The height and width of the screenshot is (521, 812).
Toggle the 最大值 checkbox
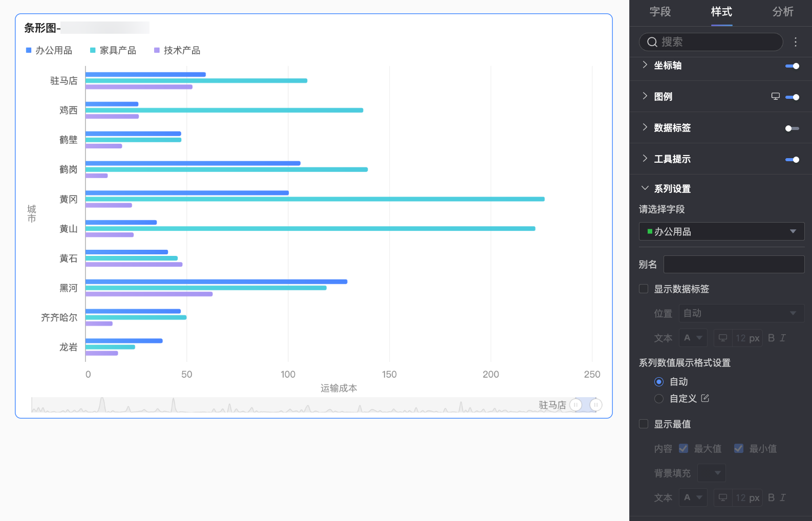coord(683,448)
